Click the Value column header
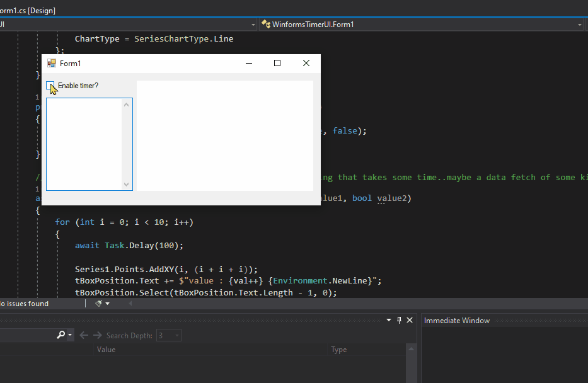588x383 pixels. pos(106,350)
